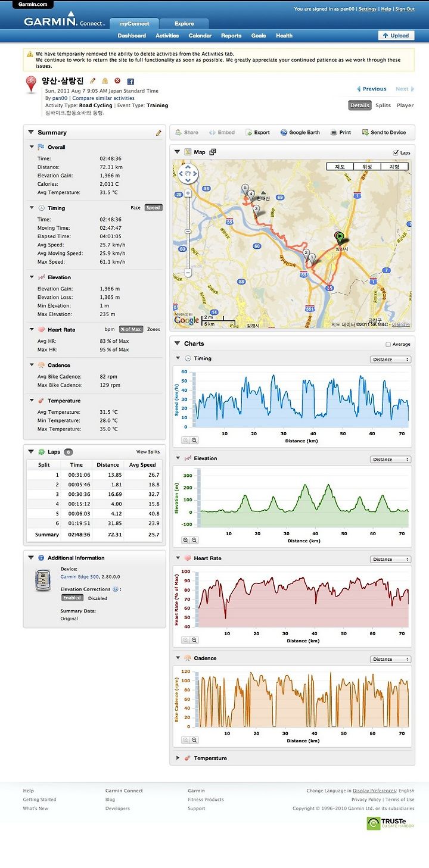Click the Garmin Edge 500 device thumbnail
The height and width of the screenshot is (868, 429).
[x=42, y=580]
